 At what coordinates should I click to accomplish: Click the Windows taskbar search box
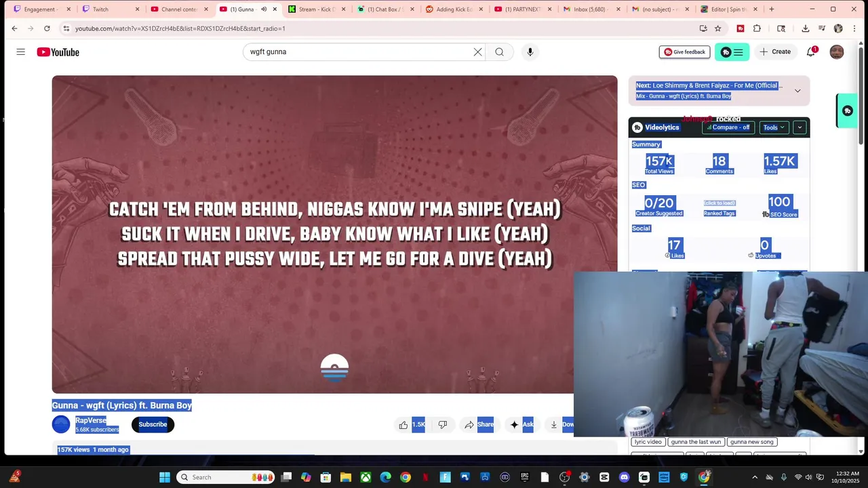coord(226,477)
